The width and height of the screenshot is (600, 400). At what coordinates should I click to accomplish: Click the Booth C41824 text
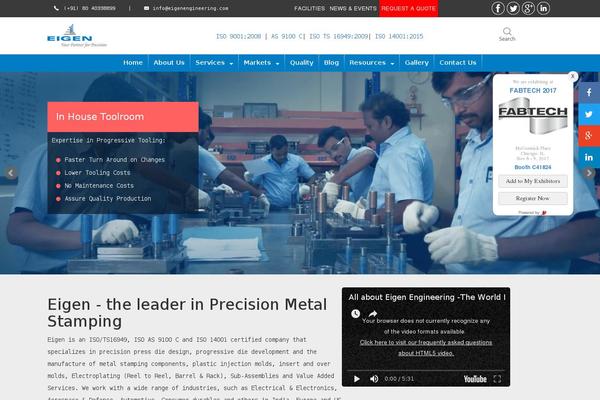coord(533,167)
